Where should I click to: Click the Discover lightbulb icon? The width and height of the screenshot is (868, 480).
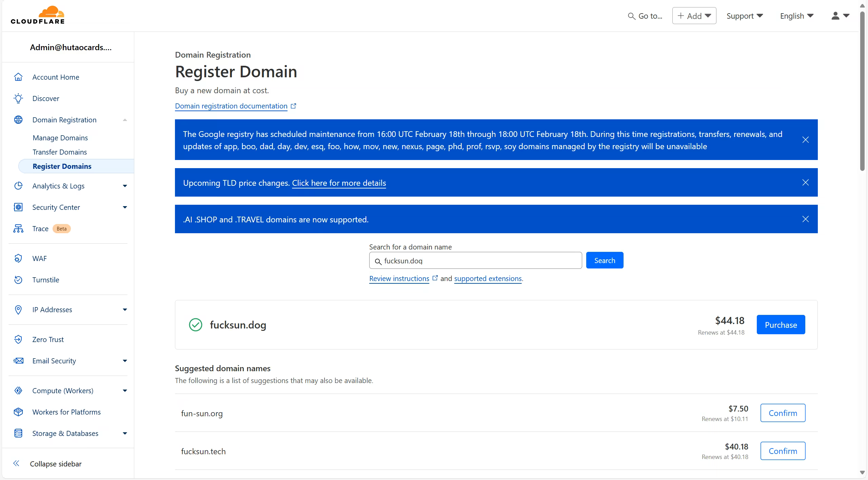[18, 98]
